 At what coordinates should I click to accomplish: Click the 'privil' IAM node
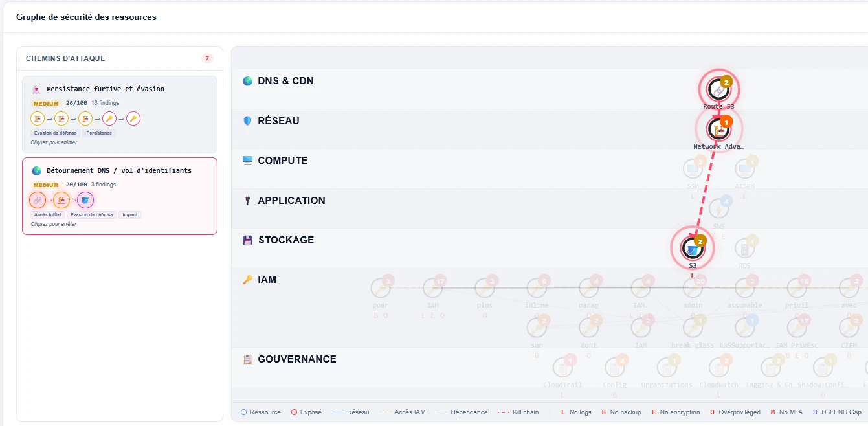click(797, 288)
